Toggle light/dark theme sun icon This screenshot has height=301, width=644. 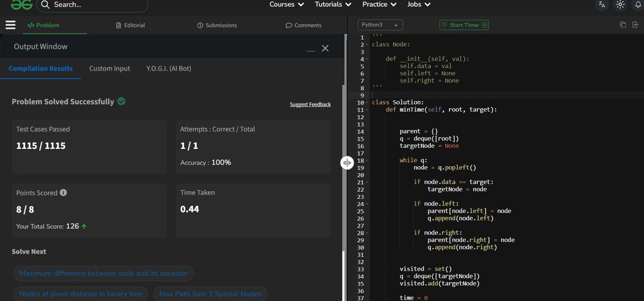[620, 4]
